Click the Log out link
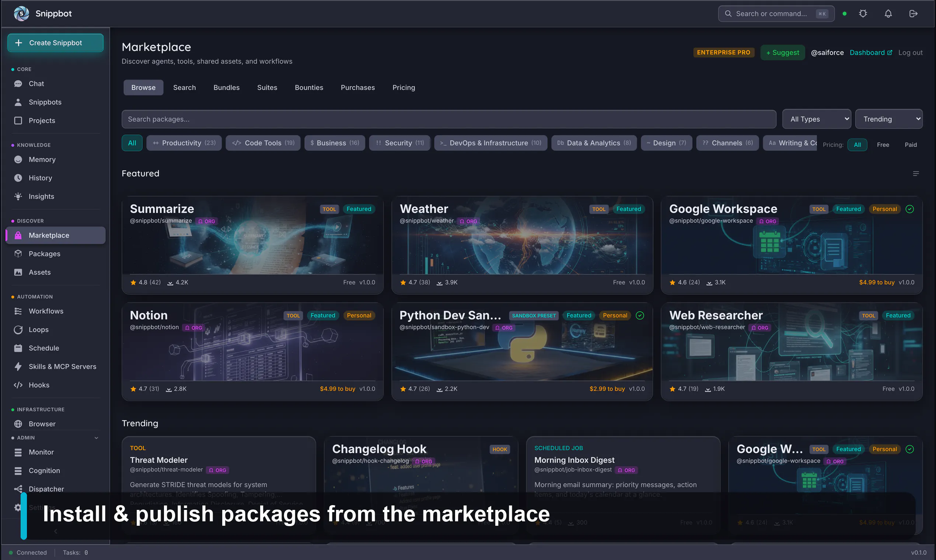This screenshot has width=936, height=560. [x=910, y=53]
